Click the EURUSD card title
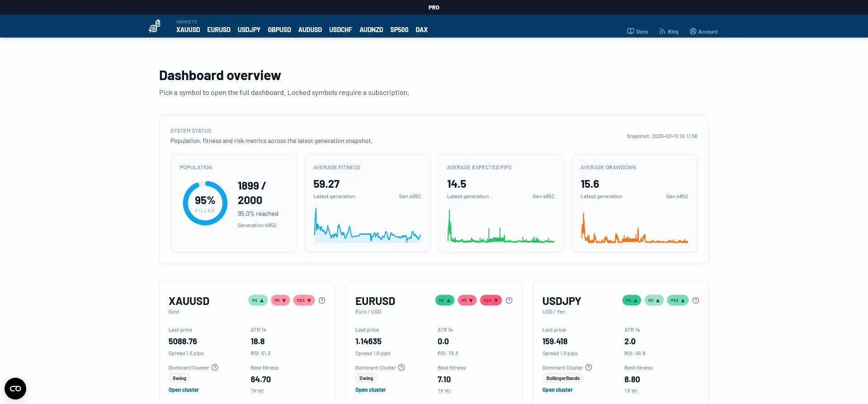The width and height of the screenshot is (868, 404). [375, 301]
